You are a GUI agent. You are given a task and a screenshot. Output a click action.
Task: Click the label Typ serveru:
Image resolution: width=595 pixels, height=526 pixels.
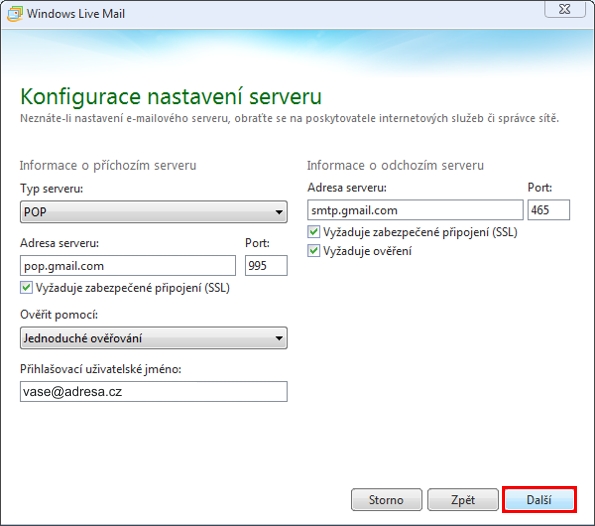pyautogui.click(x=52, y=189)
